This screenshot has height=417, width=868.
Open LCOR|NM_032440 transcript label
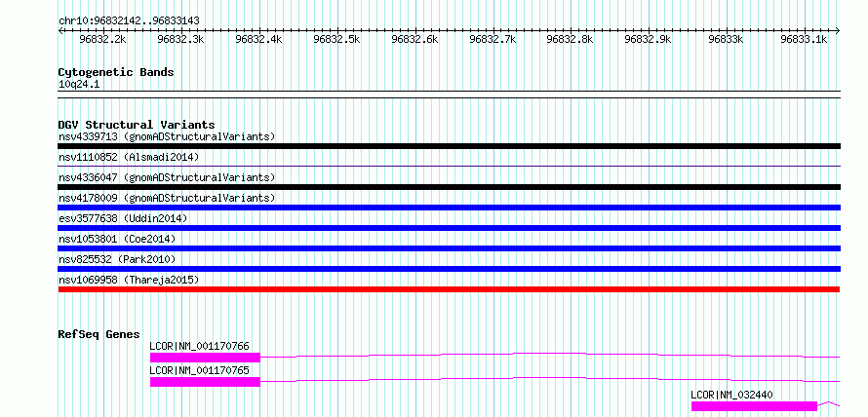(x=732, y=395)
